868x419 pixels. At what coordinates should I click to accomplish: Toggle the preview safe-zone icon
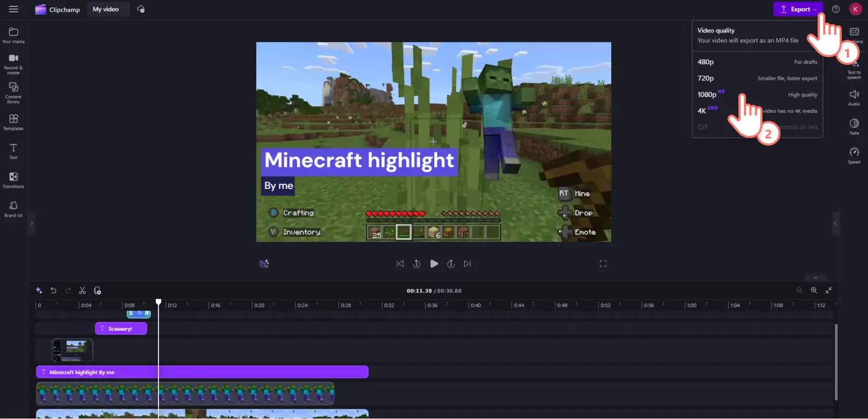point(264,264)
